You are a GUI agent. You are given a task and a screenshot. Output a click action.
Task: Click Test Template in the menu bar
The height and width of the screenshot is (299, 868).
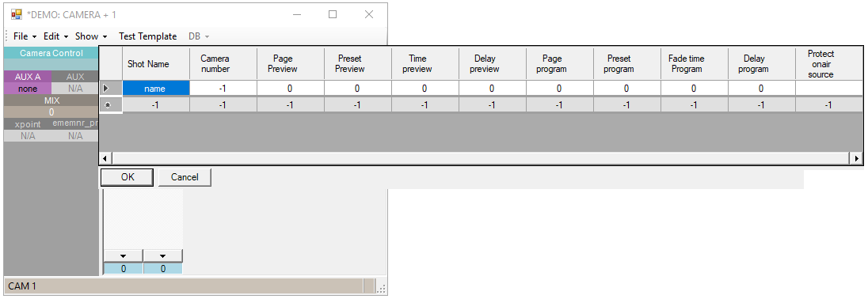click(148, 36)
